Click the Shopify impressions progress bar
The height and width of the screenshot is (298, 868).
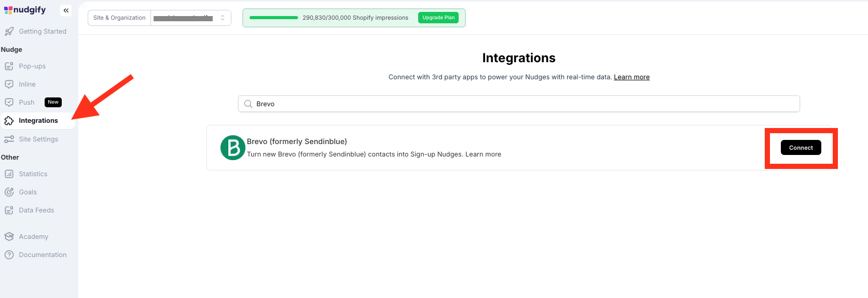(x=273, y=18)
